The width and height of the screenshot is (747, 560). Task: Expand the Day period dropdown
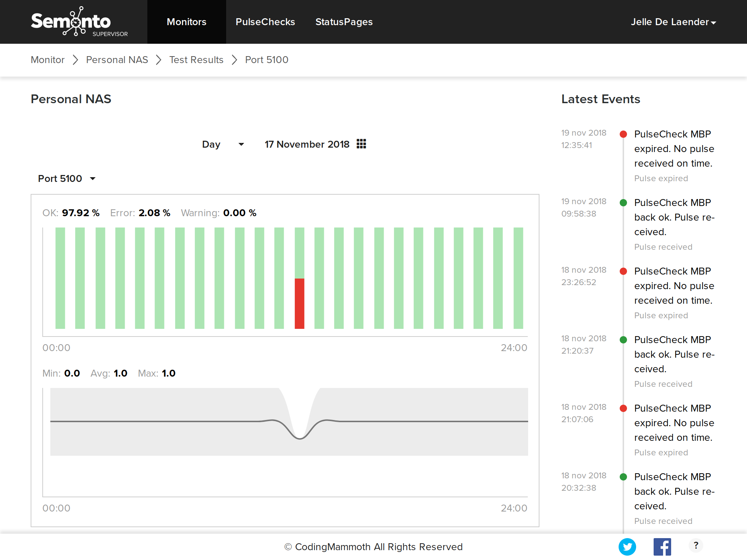223,144
